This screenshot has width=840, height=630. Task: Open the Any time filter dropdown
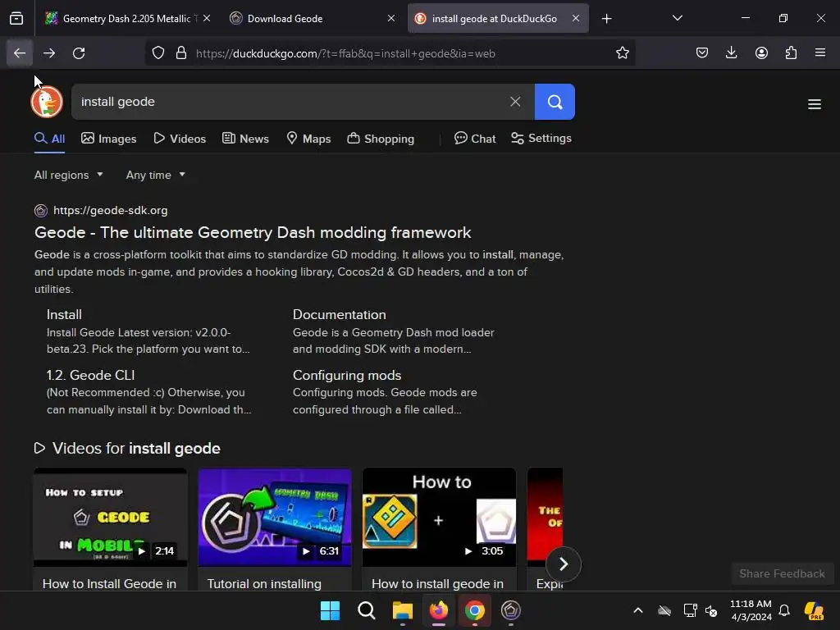click(155, 176)
